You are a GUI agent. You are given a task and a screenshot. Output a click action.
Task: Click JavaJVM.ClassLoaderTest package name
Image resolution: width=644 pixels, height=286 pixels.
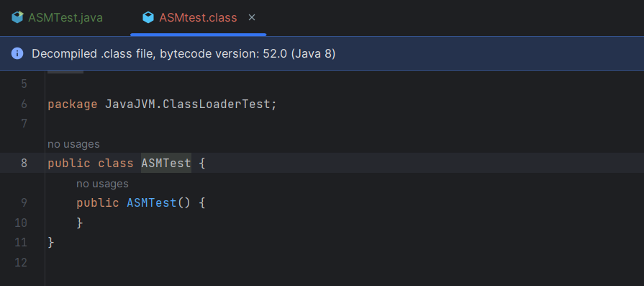(x=188, y=104)
